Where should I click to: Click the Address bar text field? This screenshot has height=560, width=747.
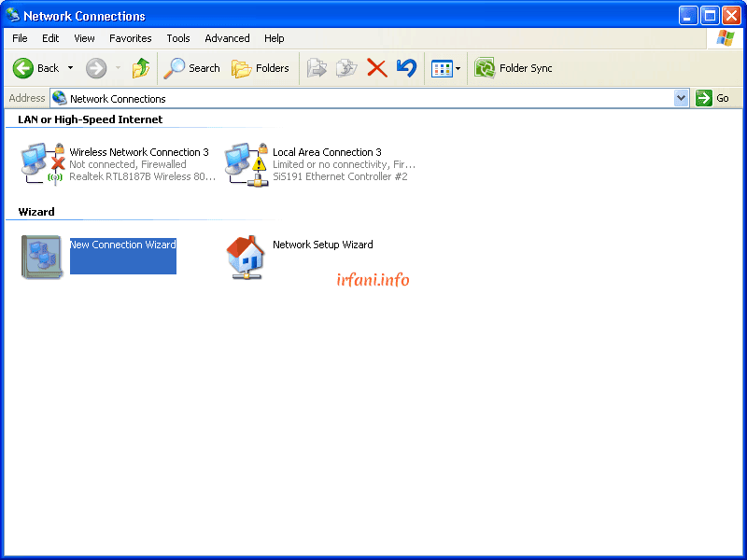(364, 98)
